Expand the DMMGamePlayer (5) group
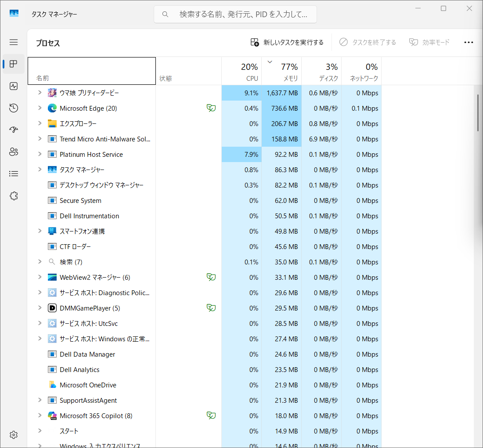 [x=40, y=308]
